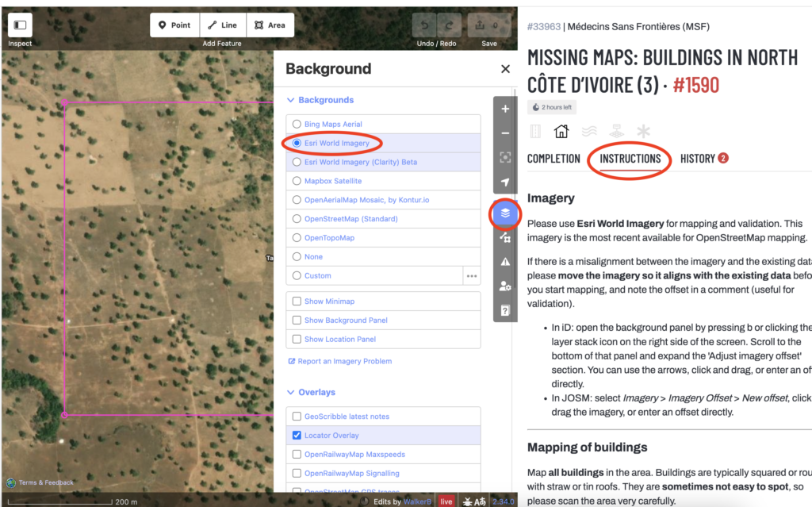
Task: Disable the Locator Overlay checkbox
Action: click(298, 434)
